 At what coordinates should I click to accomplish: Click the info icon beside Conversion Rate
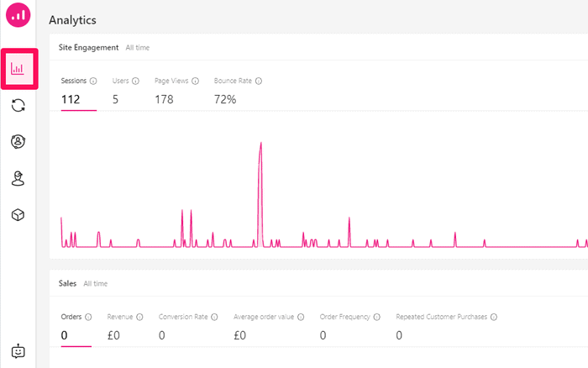click(x=215, y=317)
